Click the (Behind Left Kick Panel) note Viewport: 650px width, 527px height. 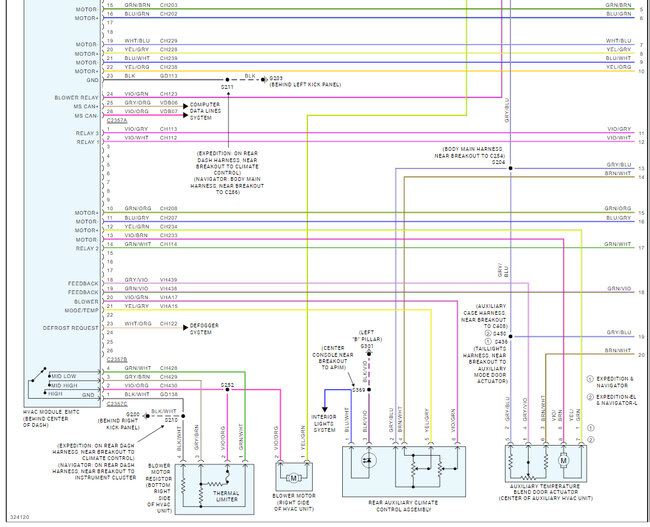coord(306,85)
